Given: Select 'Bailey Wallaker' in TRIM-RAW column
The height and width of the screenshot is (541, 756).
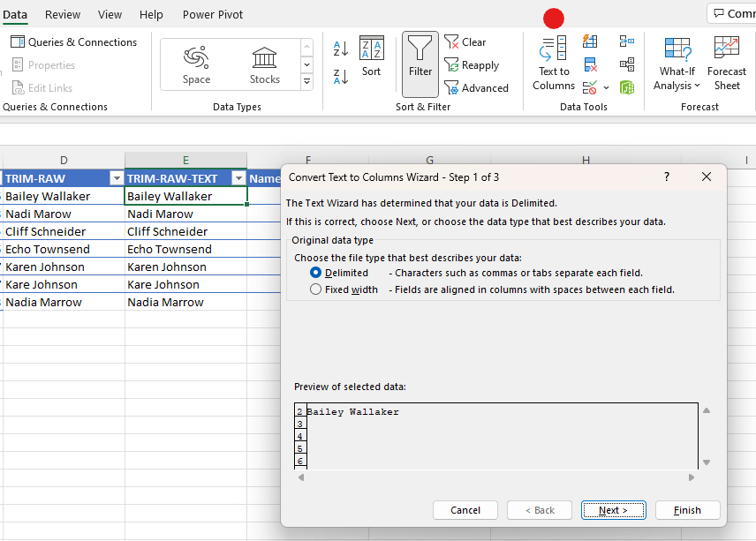Looking at the screenshot, I should [x=64, y=196].
